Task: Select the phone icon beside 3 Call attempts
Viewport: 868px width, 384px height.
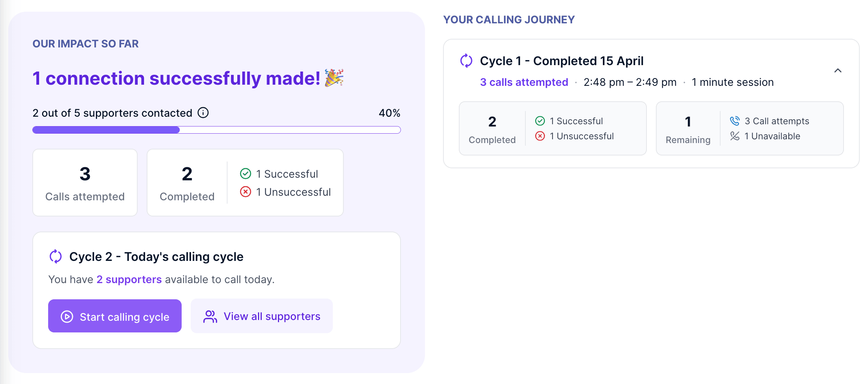Action: 734,121
